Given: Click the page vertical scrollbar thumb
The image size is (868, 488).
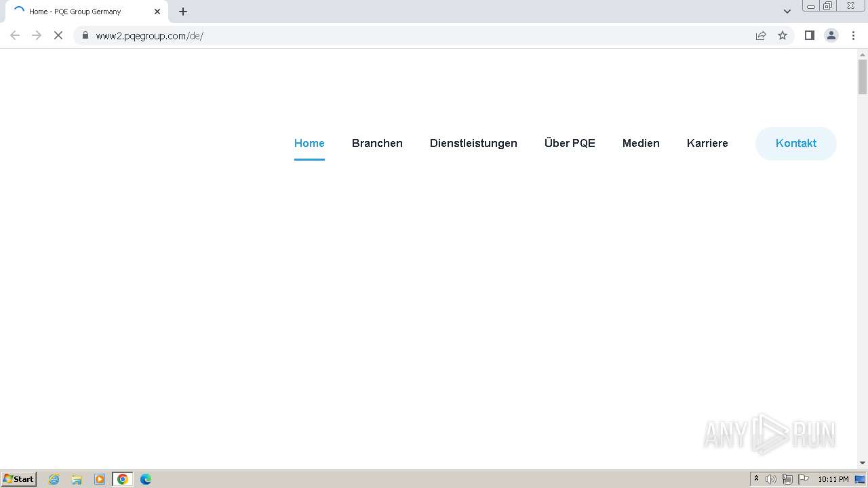Looking at the screenshot, I should [x=863, y=77].
